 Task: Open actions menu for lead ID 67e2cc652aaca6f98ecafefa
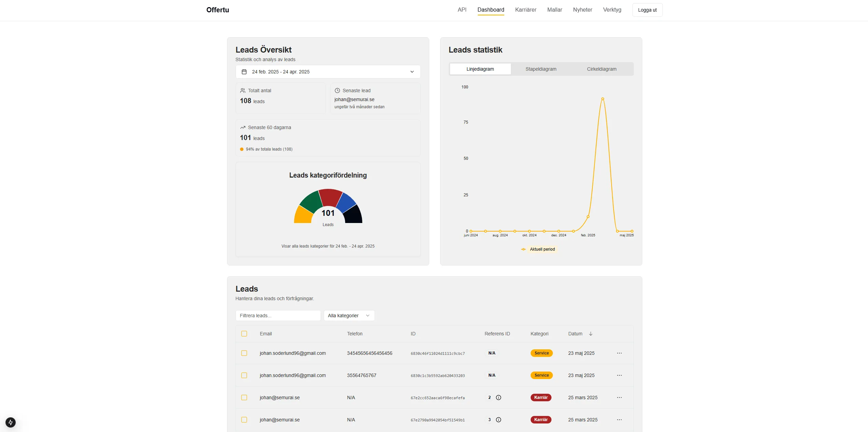[x=619, y=398]
